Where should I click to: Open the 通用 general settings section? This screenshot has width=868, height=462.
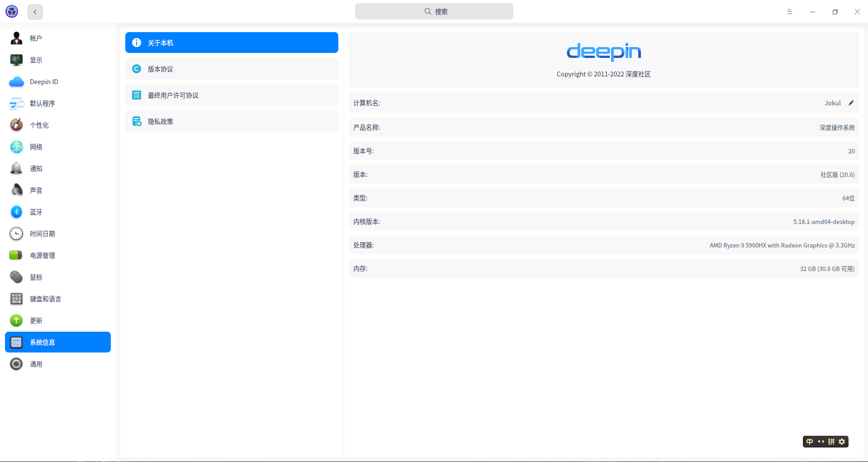58,364
